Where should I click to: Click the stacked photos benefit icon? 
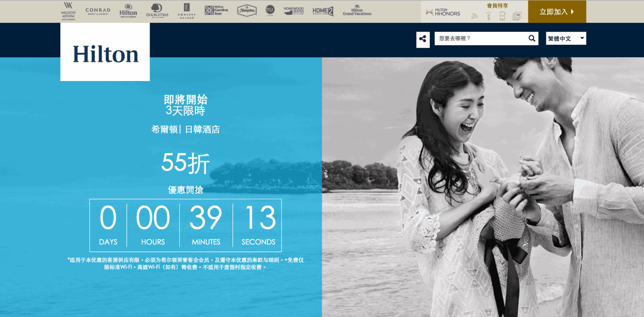tap(517, 16)
